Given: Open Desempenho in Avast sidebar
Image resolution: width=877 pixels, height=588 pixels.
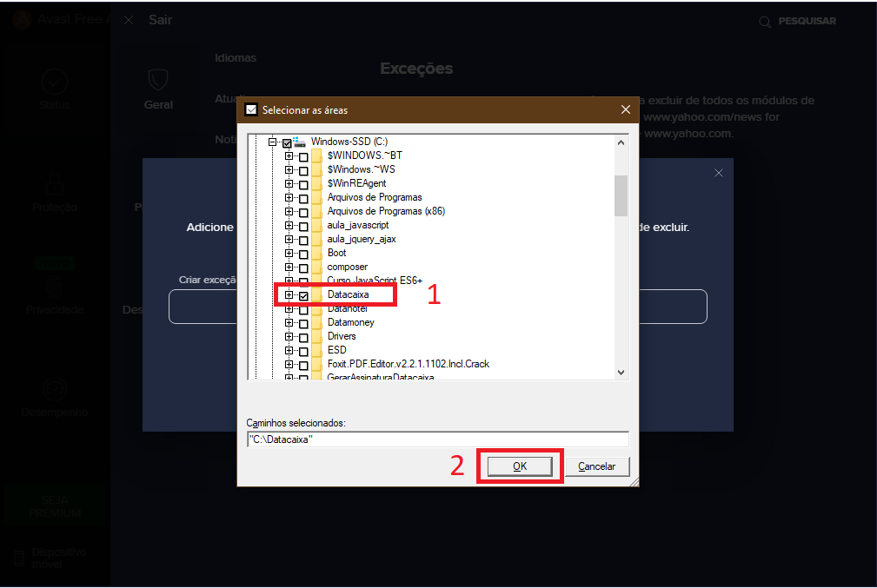Looking at the screenshot, I should [x=55, y=398].
